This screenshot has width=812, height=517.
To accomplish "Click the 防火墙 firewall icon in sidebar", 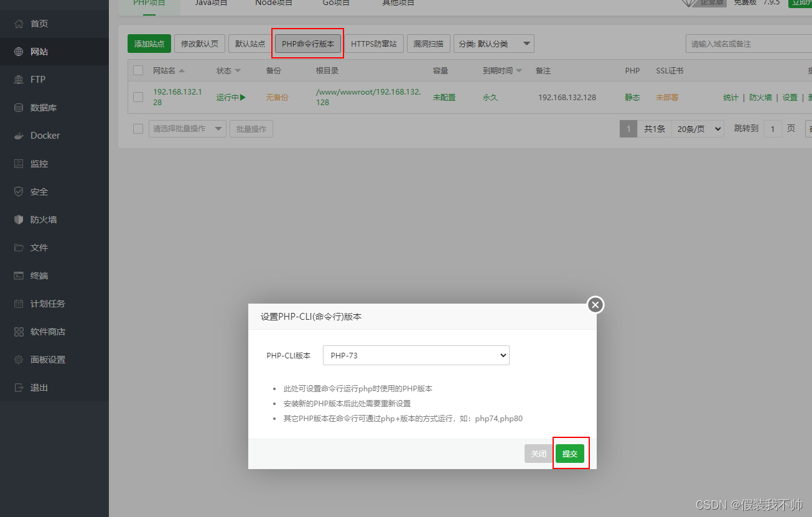I will point(19,220).
